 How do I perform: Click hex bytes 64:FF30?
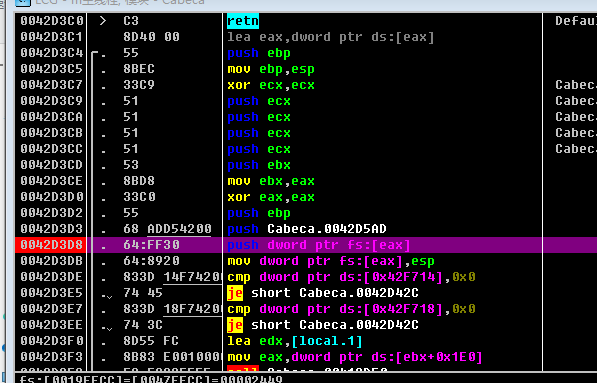click(151, 245)
